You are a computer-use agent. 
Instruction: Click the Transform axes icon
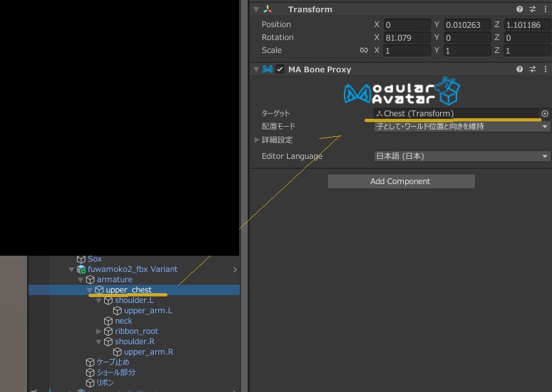(268, 10)
